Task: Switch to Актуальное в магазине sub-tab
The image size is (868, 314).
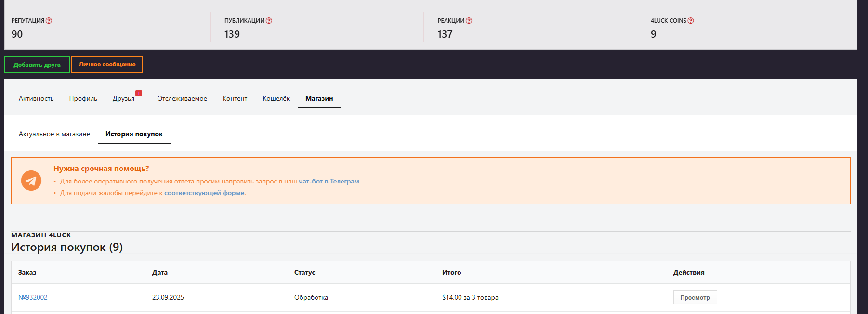Action: tap(54, 134)
